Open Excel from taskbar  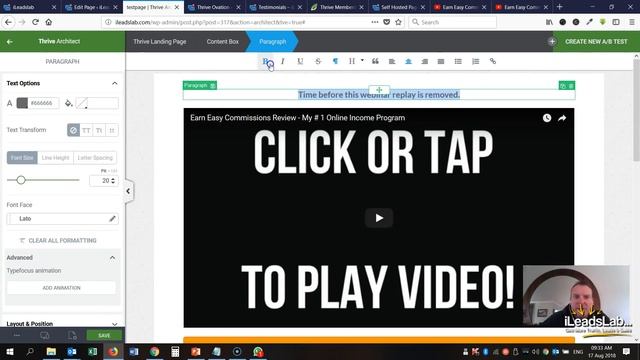tap(93, 351)
